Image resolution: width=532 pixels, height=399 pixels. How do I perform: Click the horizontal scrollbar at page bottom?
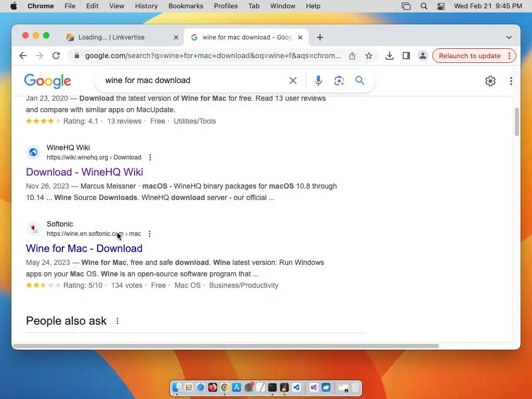(x=226, y=346)
